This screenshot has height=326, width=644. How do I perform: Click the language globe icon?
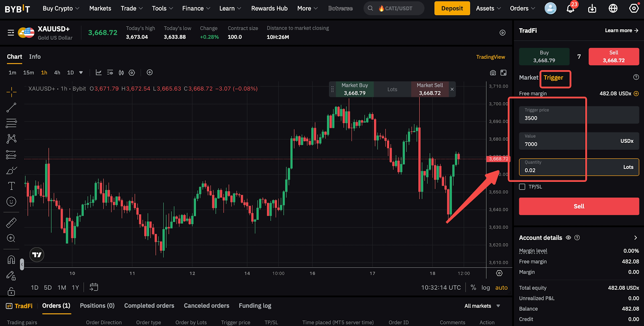pos(613,8)
